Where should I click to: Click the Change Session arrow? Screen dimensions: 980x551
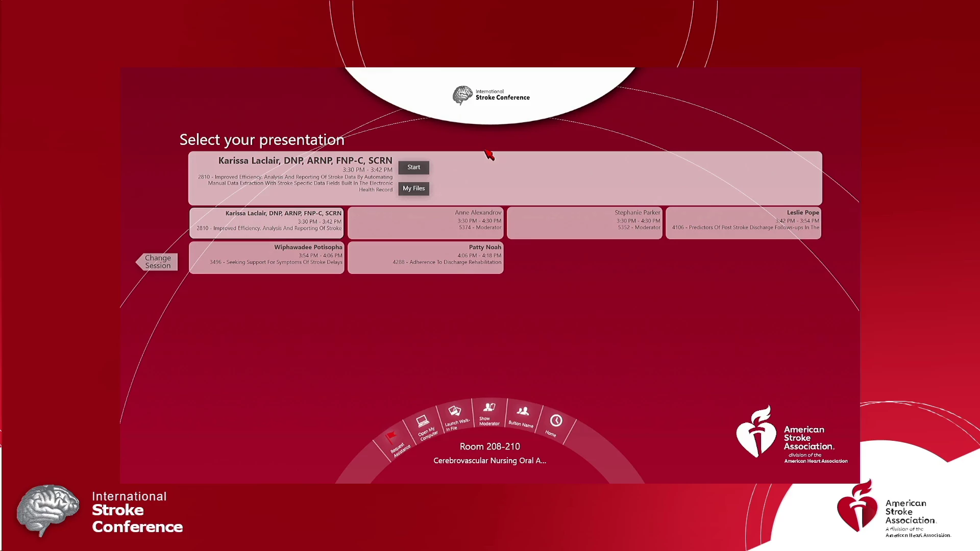click(157, 262)
